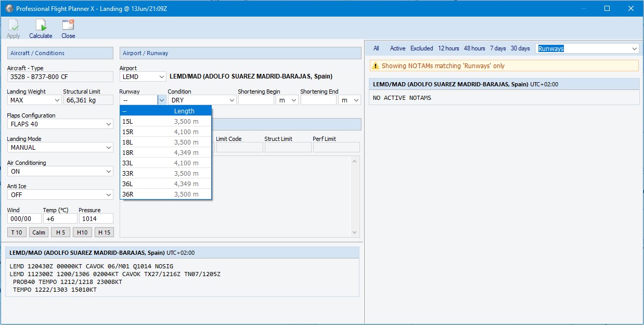Filter NOTAMs to 30 days
The image size is (644, 325).
pos(520,48)
